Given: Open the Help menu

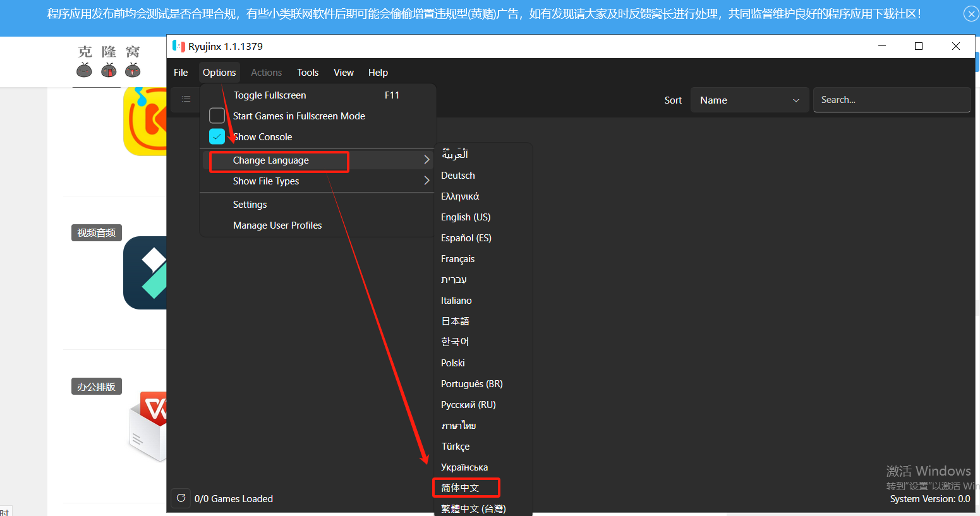Looking at the screenshot, I should (x=378, y=73).
